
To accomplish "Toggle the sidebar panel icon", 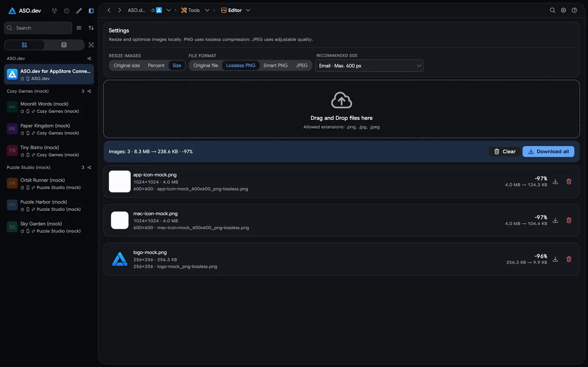I will pyautogui.click(x=91, y=11).
